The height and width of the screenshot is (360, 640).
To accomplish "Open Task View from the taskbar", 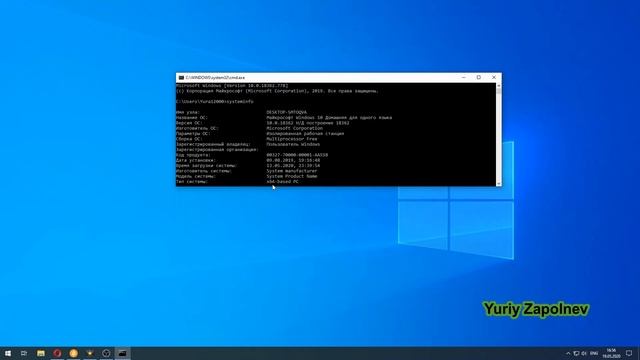I will click(x=24, y=353).
